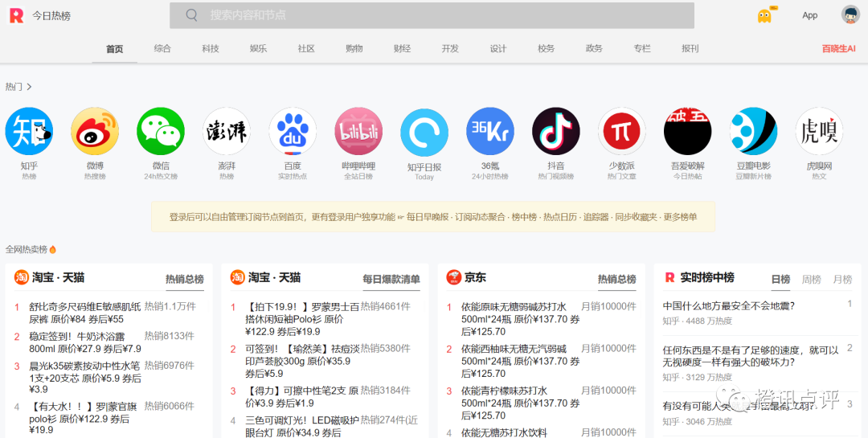Open the 百晓生AI link
868x438 pixels.
[x=838, y=49]
